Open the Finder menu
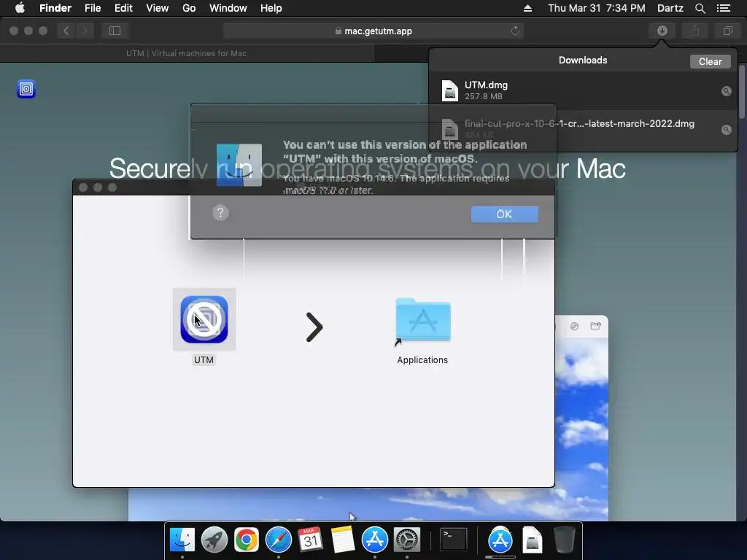 point(55,8)
